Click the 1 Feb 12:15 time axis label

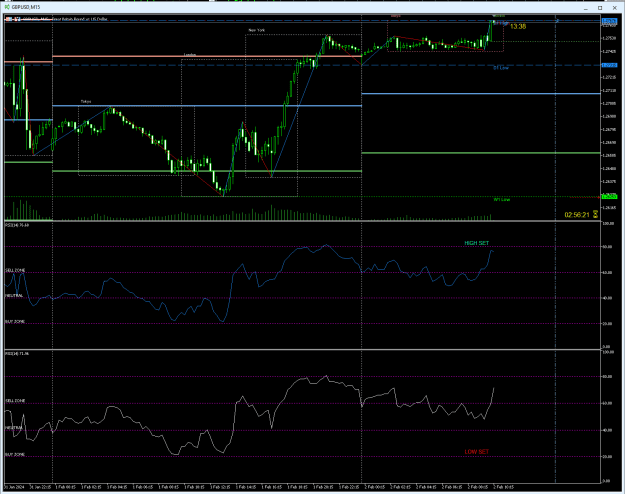[221, 487]
